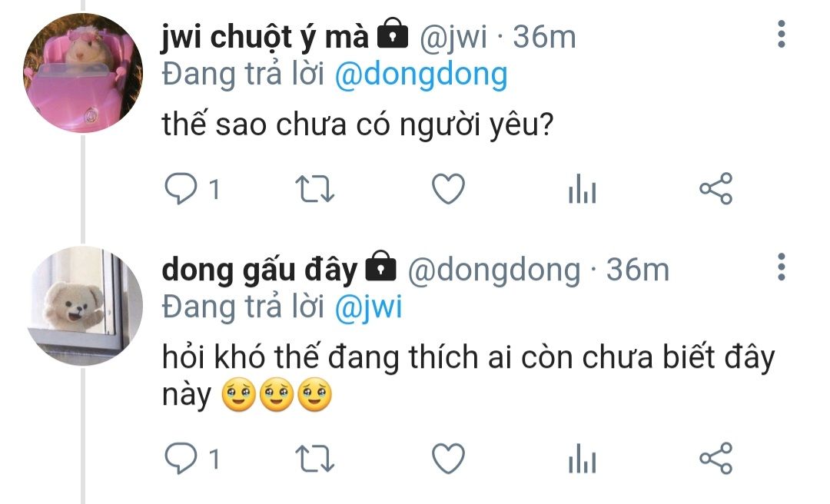Reply to dongdong's tweet
Viewport: 830px width, 504px height.
181,458
